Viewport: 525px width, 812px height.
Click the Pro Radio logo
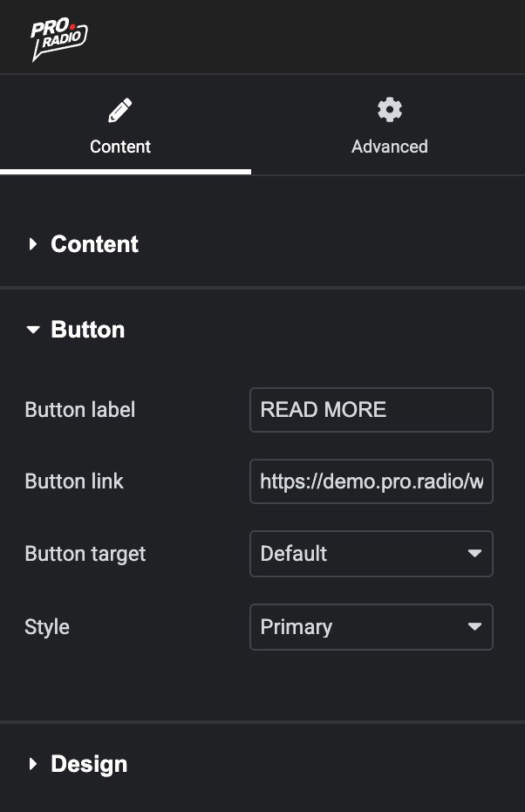tap(58, 38)
